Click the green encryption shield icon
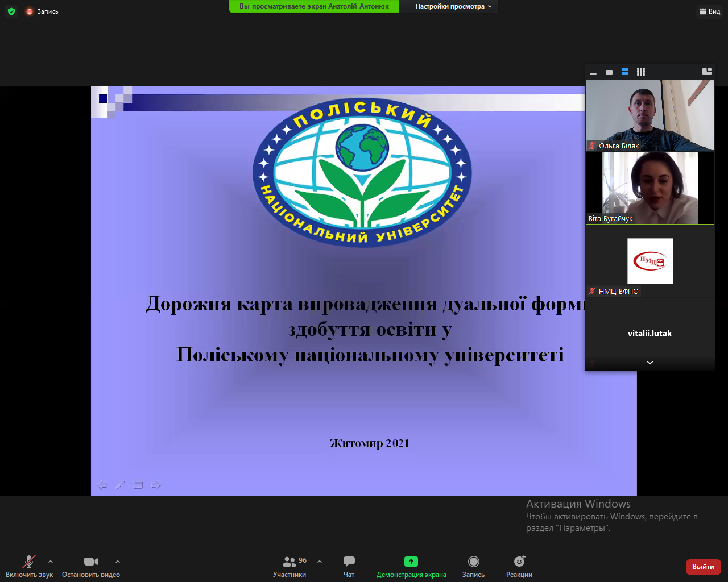This screenshot has width=728, height=582. coord(11,11)
